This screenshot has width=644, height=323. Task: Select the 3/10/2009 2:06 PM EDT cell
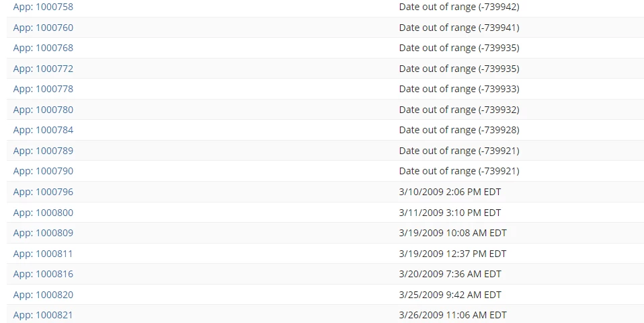click(450, 192)
